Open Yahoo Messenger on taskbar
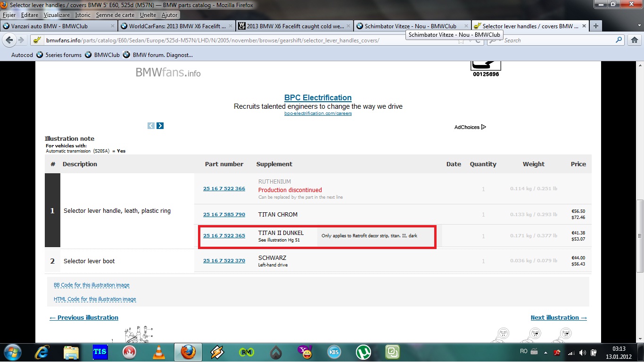This screenshot has height=363, width=644. coord(305,353)
